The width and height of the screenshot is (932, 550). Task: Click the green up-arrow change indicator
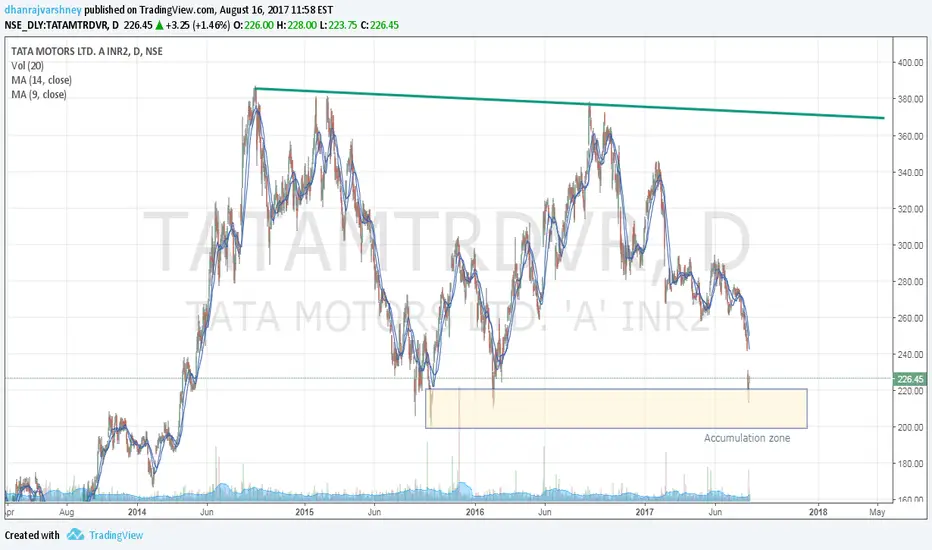159,25
